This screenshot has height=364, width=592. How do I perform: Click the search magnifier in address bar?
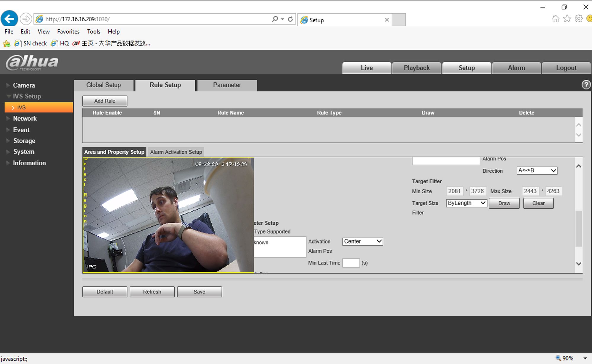click(275, 19)
